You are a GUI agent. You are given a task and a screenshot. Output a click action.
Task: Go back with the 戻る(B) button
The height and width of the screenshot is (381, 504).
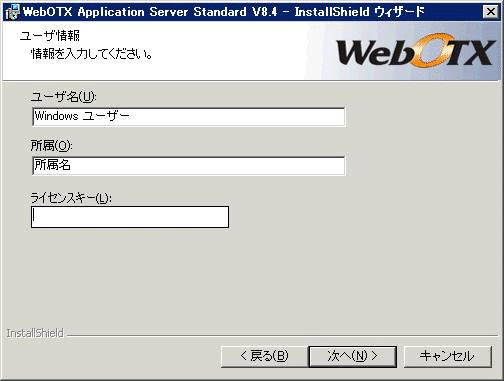[x=264, y=356]
